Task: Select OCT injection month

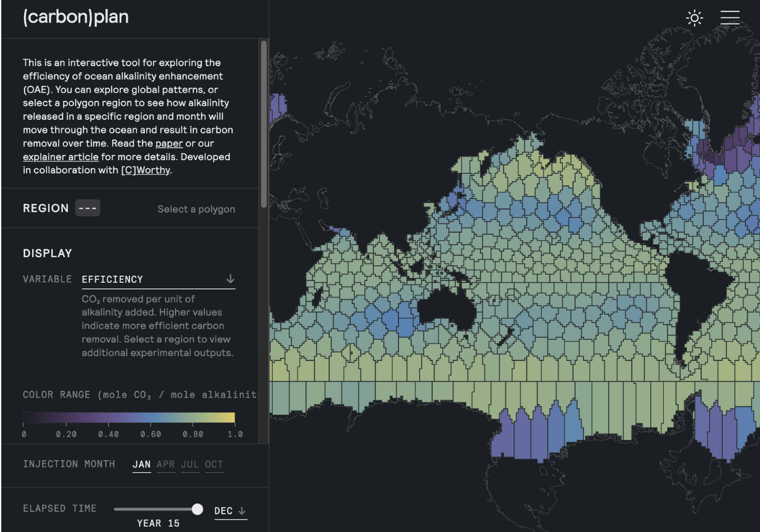Action: (x=214, y=464)
